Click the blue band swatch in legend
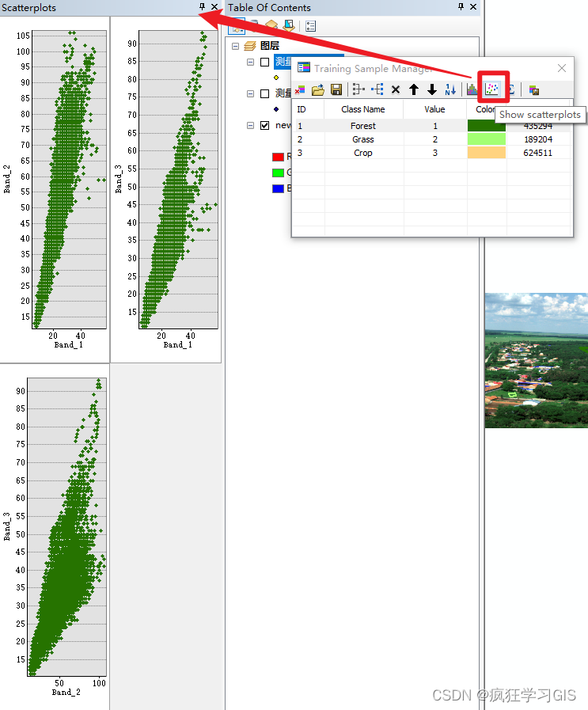588x710 pixels. 278,188
